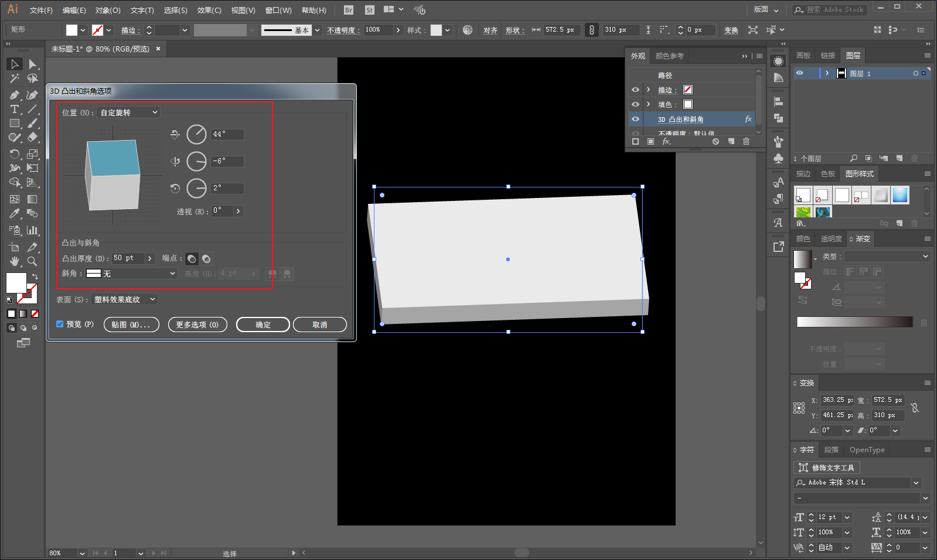937x560 pixels.
Task: Hide the Stroke attribute in Appearance panel
Action: [x=635, y=90]
